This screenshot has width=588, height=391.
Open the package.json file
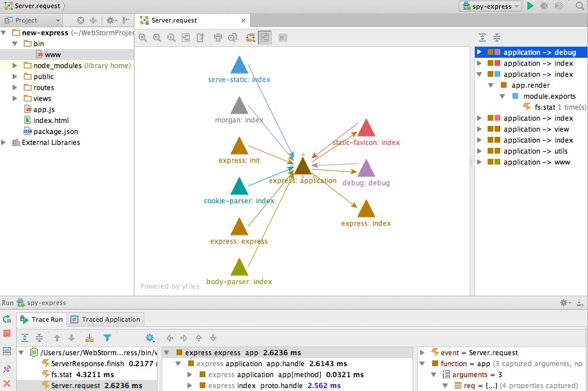(x=55, y=132)
